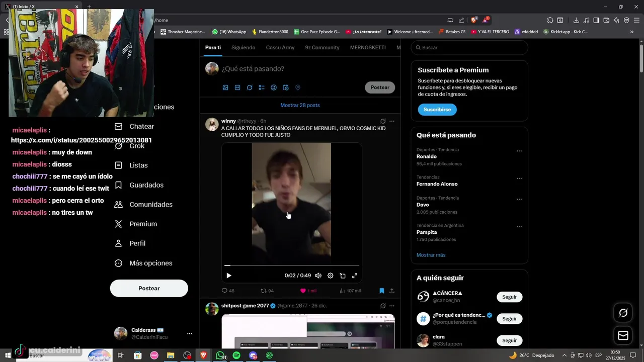Screen dimensions: 644x362
Task: Click Postear button in the composer
Action: (x=380, y=87)
